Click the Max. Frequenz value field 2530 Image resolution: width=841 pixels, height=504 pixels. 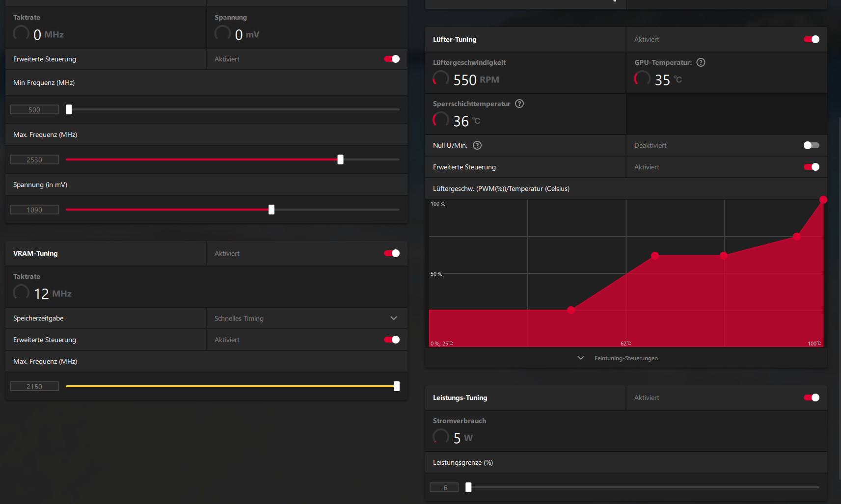[x=34, y=159]
